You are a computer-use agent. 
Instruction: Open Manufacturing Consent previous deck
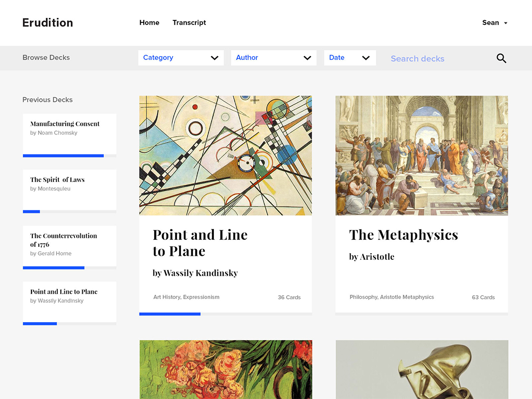click(69, 134)
